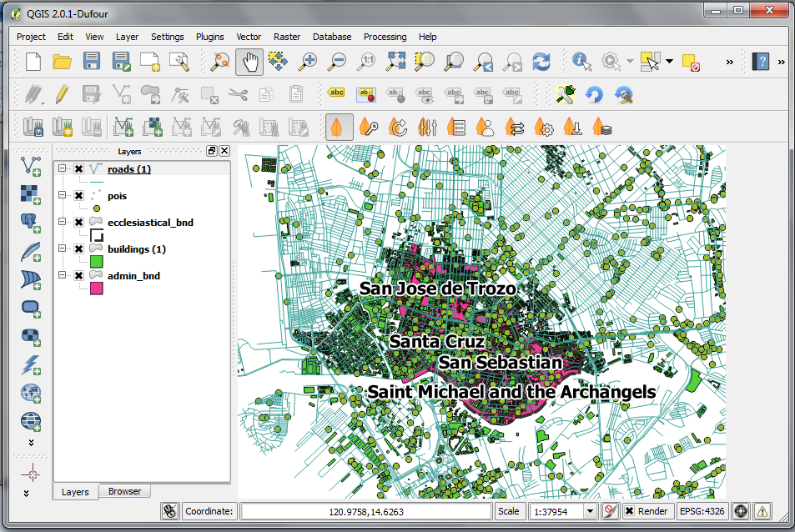Screen dimensions: 795x532
Task: Select the Pan Map hand tool
Action: point(249,62)
